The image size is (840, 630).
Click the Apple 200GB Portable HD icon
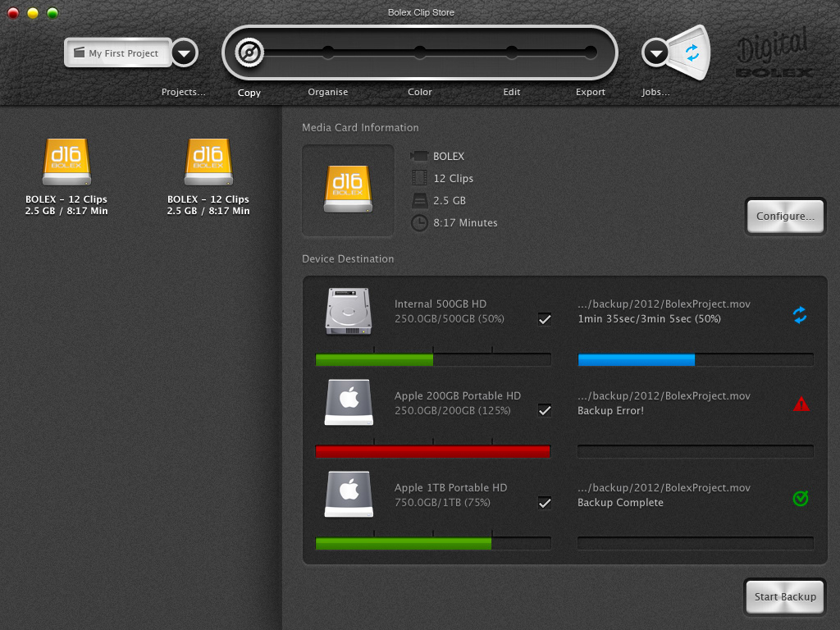point(349,403)
